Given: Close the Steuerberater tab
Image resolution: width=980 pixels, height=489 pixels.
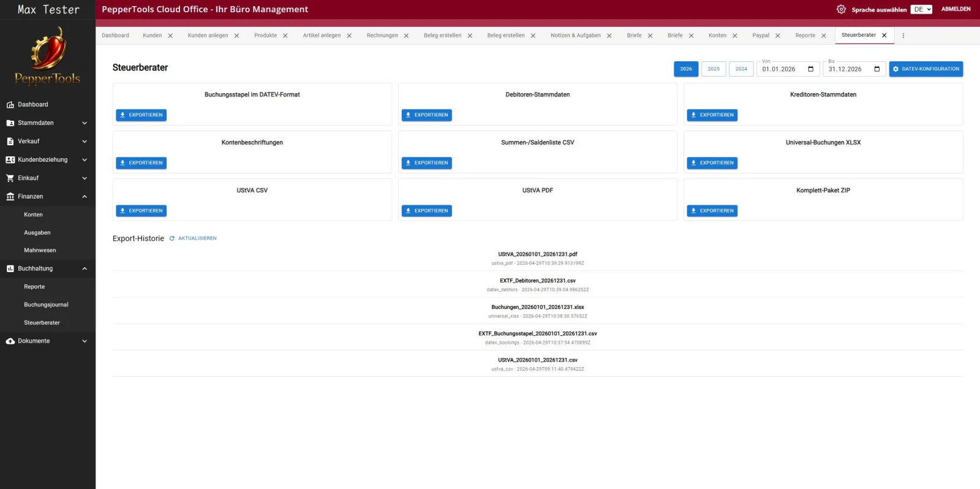Looking at the screenshot, I should pos(884,36).
